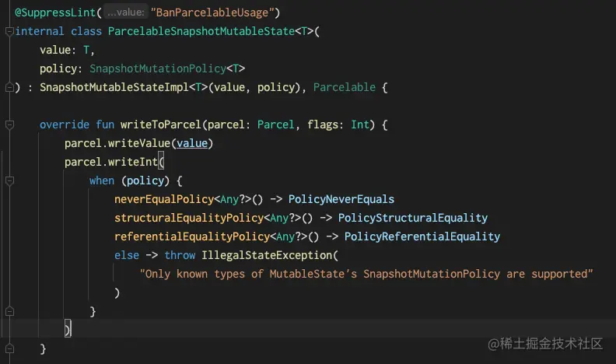Viewport: 616px width, 364px height.
Task: Click the override keyword
Action: click(65, 125)
